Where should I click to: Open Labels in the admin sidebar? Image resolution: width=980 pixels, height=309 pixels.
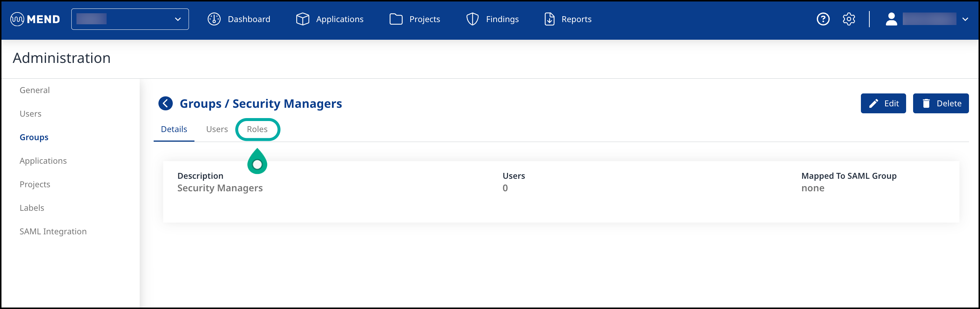[32, 208]
